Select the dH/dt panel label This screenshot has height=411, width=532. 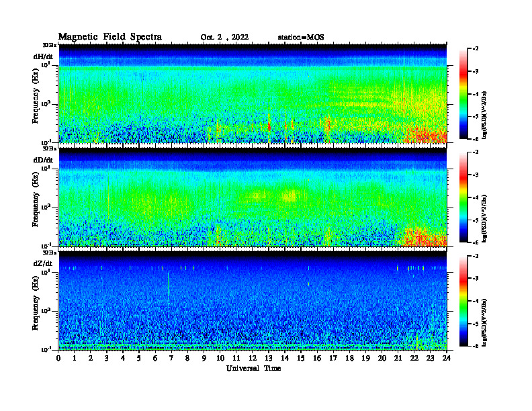[x=43, y=56]
